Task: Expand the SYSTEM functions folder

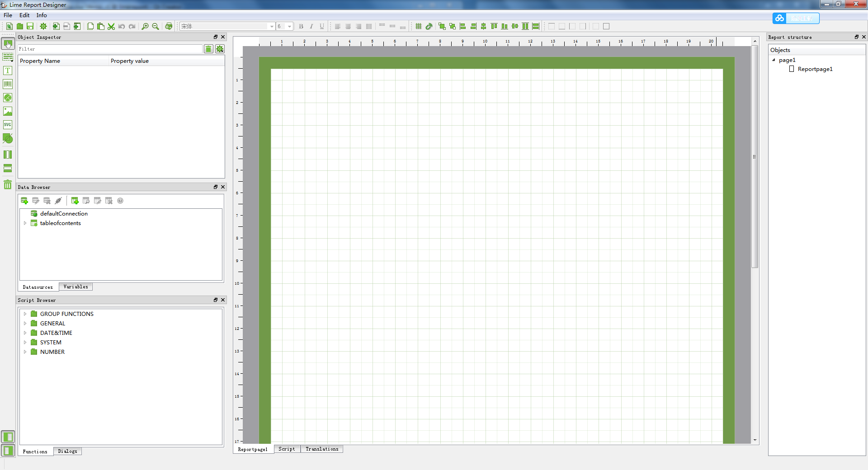Action: 25,343
